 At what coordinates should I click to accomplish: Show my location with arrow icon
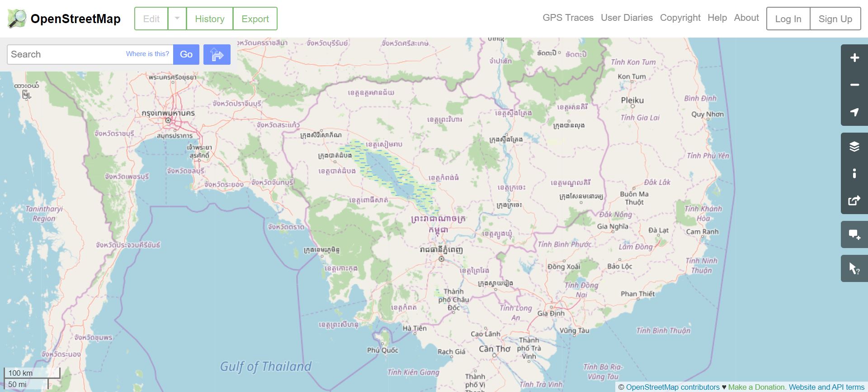[854, 112]
